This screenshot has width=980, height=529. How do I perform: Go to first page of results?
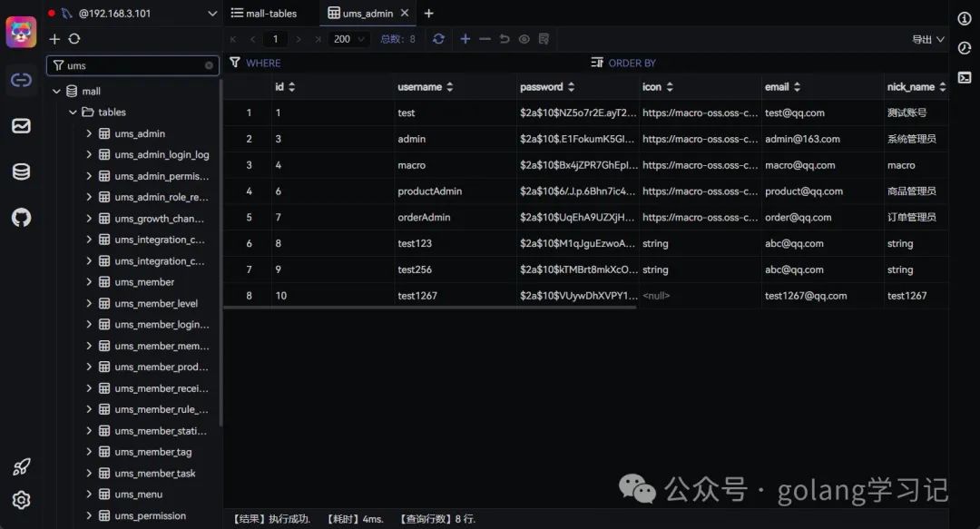233,39
